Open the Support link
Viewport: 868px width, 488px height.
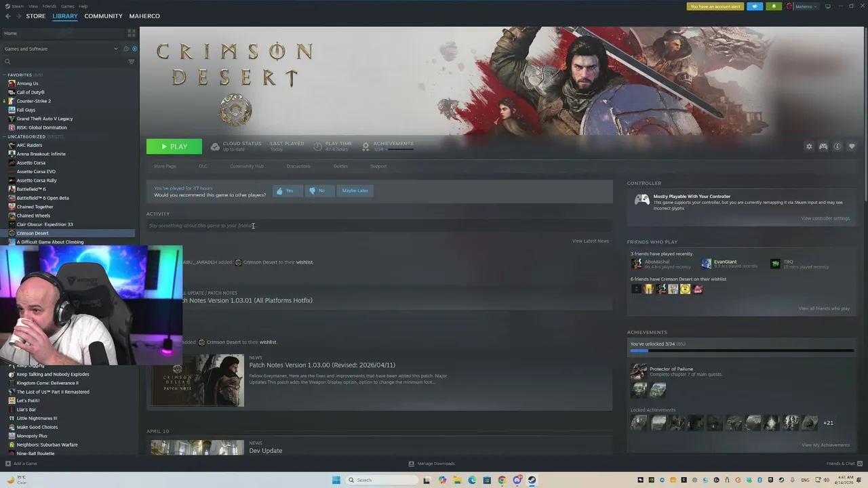pos(378,166)
